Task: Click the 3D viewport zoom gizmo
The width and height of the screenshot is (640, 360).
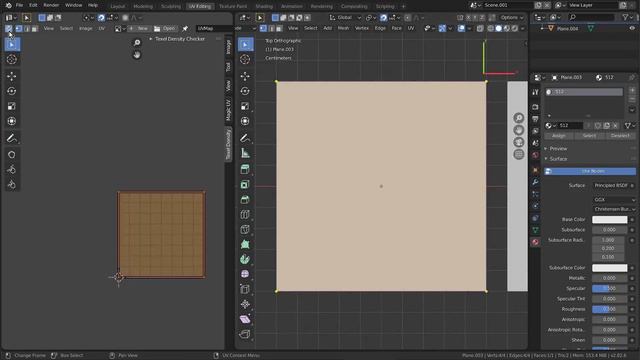Action: [519, 118]
